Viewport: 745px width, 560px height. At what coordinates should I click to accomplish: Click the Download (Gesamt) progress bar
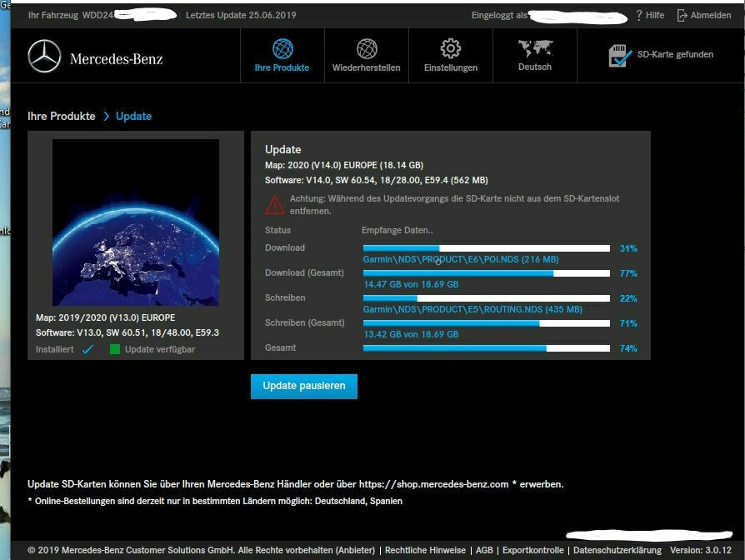(487, 273)
